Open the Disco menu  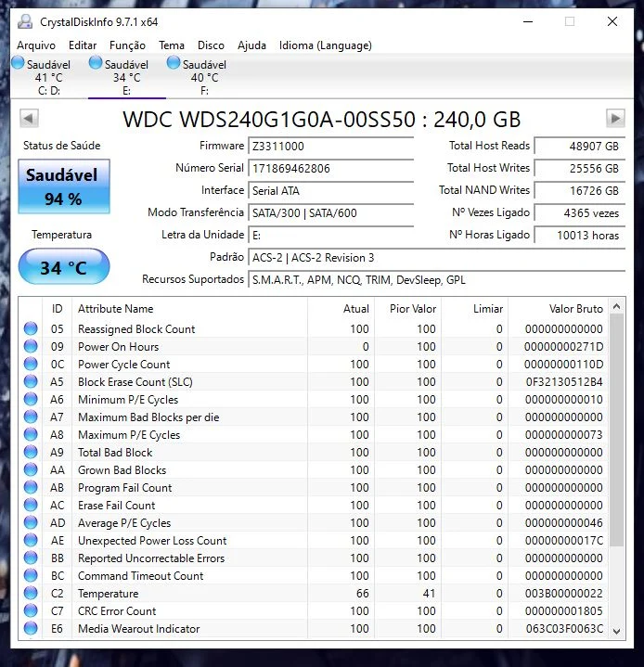(211, 45)
